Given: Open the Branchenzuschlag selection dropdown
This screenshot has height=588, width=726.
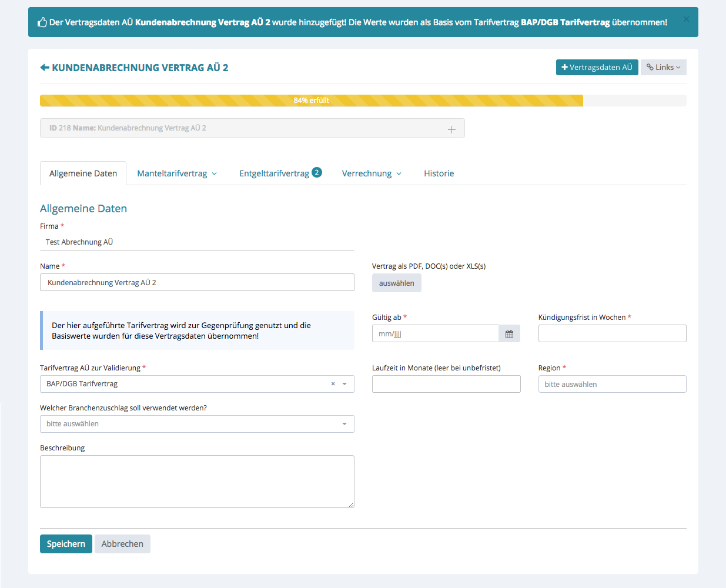Looking at the screenshot, I should [x=197, y=424].
